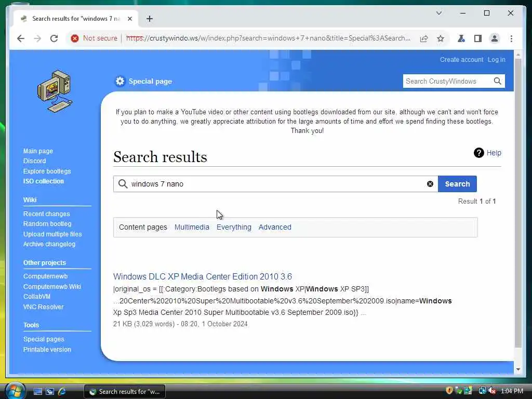This screenshot has height=399, width=532.
Task: Click the scrollbar down arrow
Action: point(518,369)
